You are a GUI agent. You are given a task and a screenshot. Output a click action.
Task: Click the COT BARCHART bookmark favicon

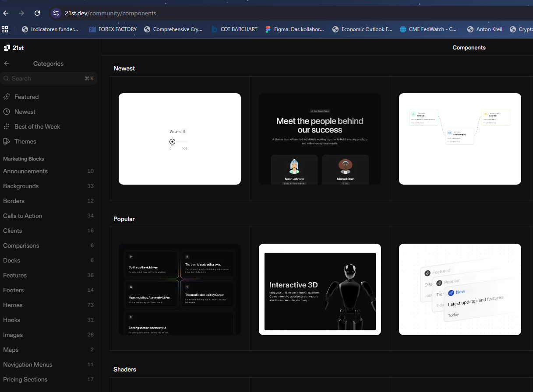pos(215,29)
